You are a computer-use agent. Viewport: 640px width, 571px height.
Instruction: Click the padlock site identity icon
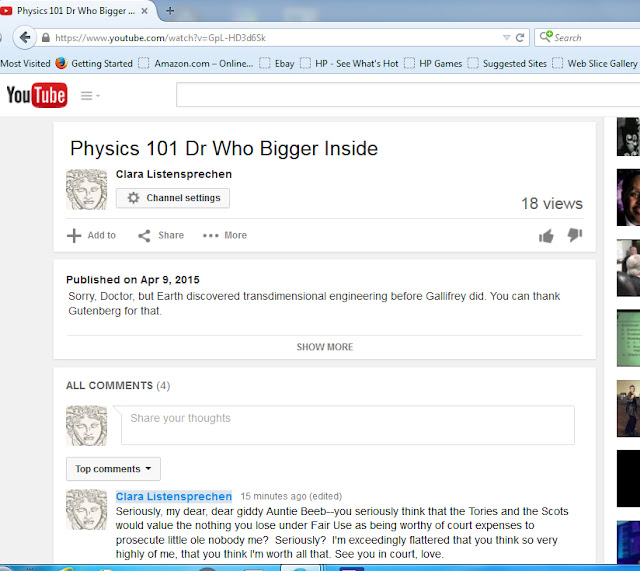(x=46, y=38)
